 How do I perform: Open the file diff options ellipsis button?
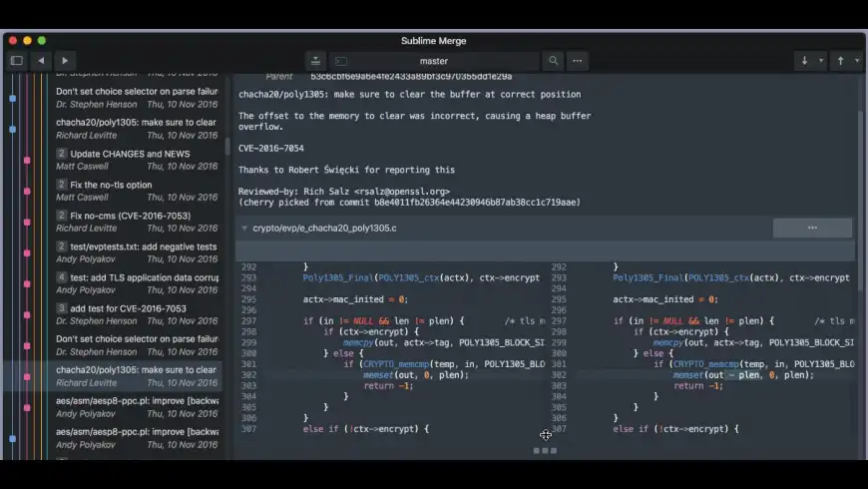811,229
